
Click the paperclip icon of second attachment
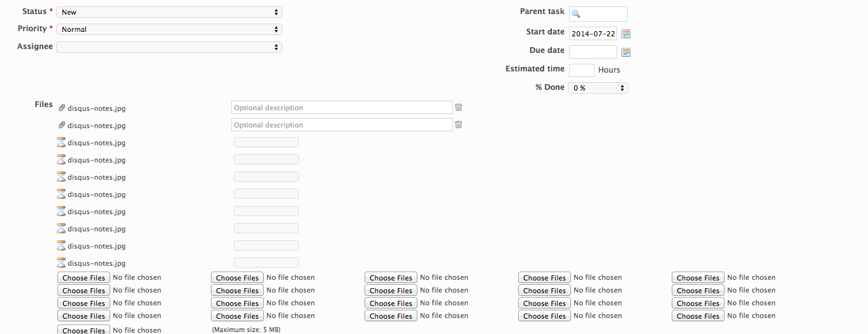coord(62,126)
